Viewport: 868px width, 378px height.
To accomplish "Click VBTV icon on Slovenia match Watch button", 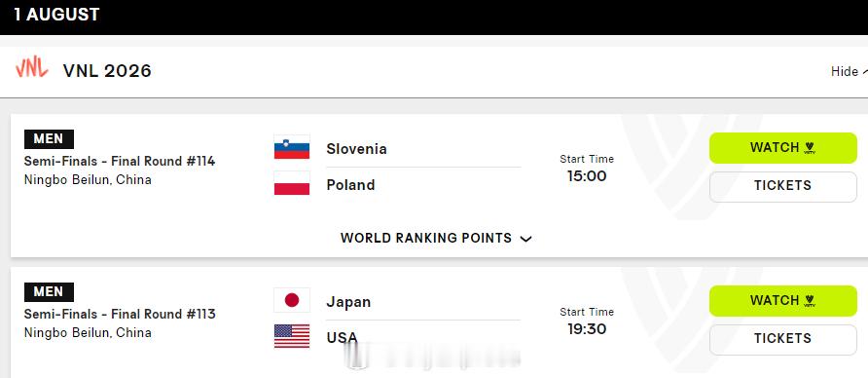I will tap(810, 148).
